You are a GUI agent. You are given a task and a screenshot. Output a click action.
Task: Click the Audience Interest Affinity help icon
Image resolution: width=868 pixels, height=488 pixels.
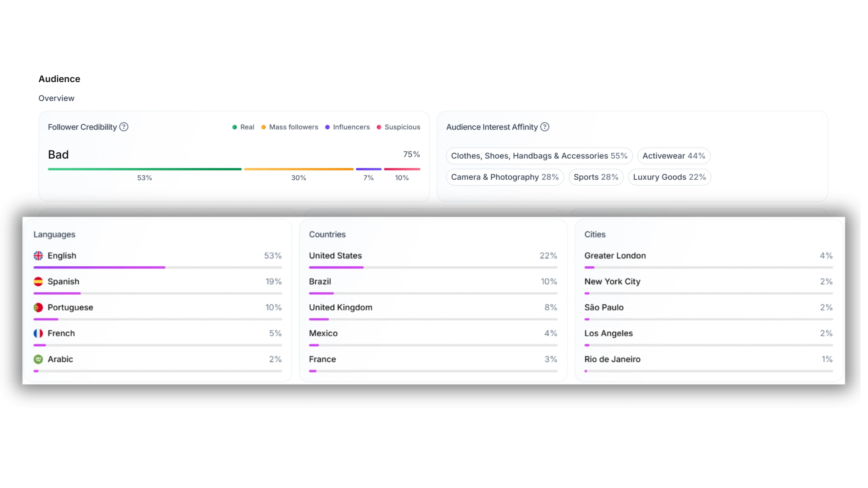545,127
